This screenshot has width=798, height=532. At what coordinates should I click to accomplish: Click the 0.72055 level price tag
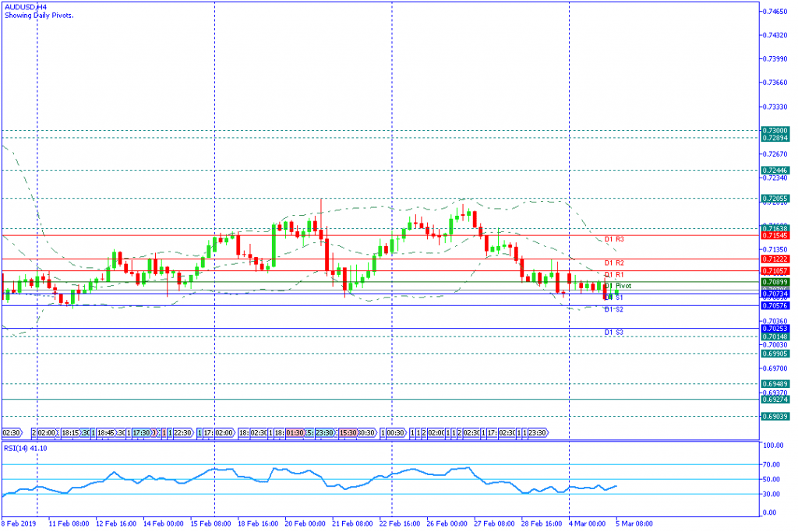775,198
